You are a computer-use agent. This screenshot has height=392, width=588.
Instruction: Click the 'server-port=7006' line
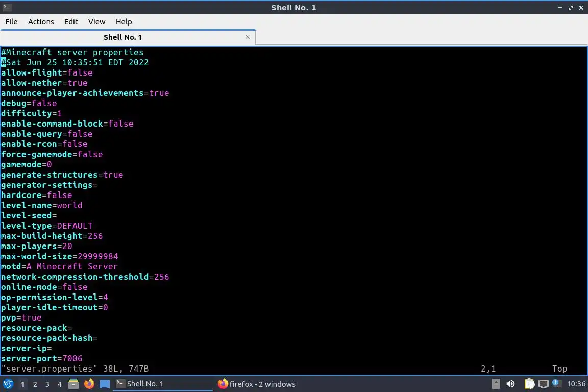42,358
